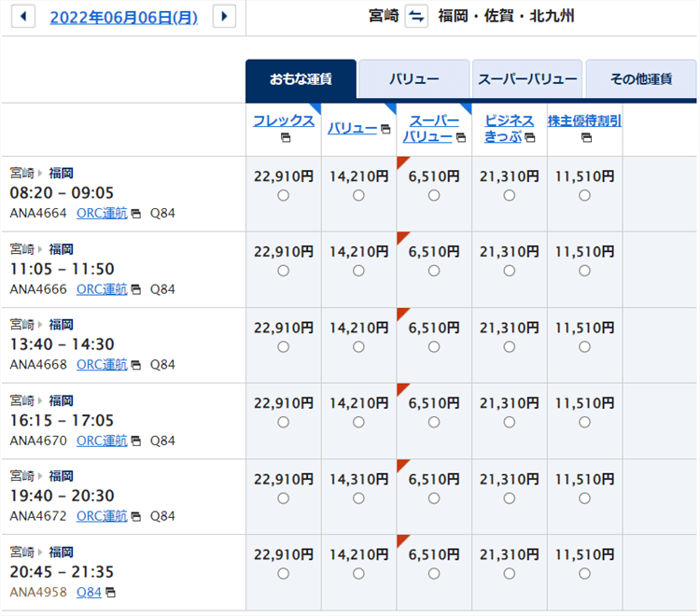The width and height of the screenshot is (700, 616).
Task: Select おもな運賃 tab
Action: [x=301, y=79]
